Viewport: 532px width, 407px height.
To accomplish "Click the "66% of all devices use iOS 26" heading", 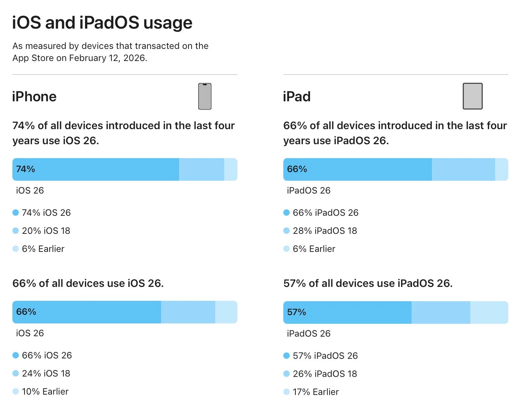I will click(x=88, y=283).
